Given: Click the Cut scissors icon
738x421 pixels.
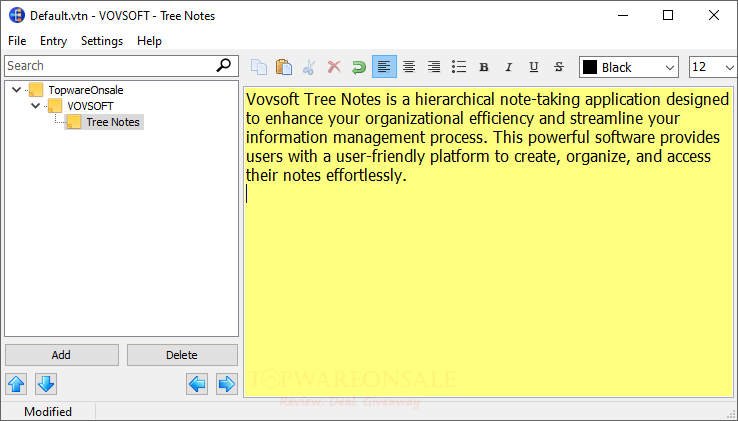Looking at the screenshot, I should tap(309, 67).
